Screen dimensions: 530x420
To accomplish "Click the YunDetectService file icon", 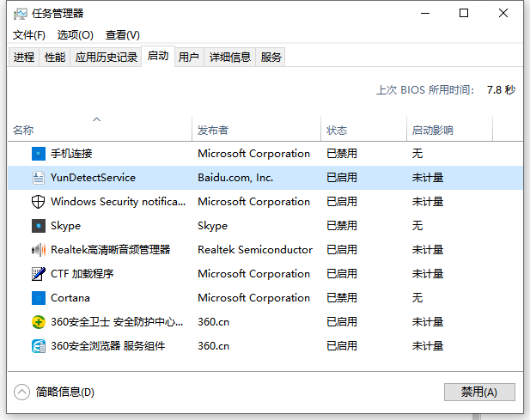I will [x=38, y=178].
